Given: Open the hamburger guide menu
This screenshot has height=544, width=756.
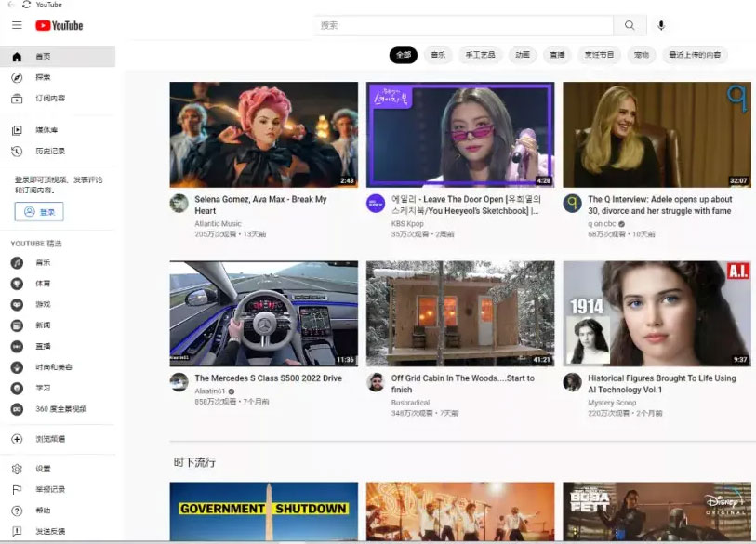Looking at the screenshot, I should (17, 25).
